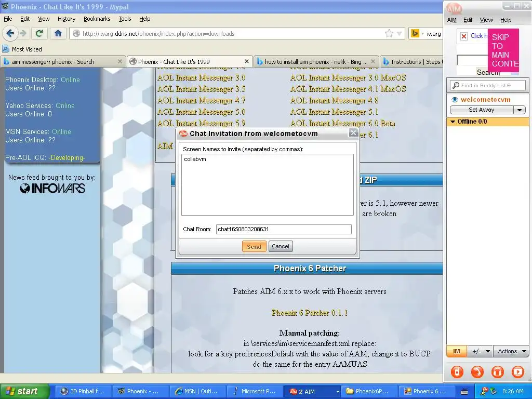Click the orange video play icon in AIM
Viewport: 532px width, 399px height.
pyautogui.click(x=518, y=372)
